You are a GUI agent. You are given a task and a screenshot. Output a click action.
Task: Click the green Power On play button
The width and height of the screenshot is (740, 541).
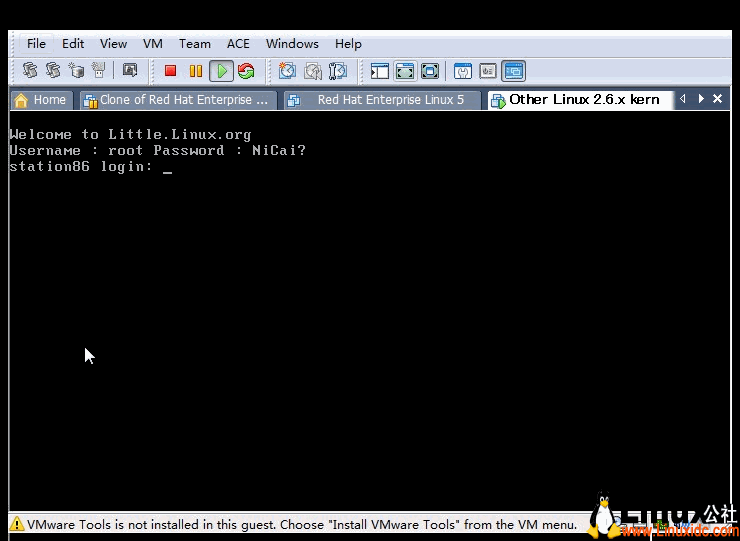click(x=222, y=71)
